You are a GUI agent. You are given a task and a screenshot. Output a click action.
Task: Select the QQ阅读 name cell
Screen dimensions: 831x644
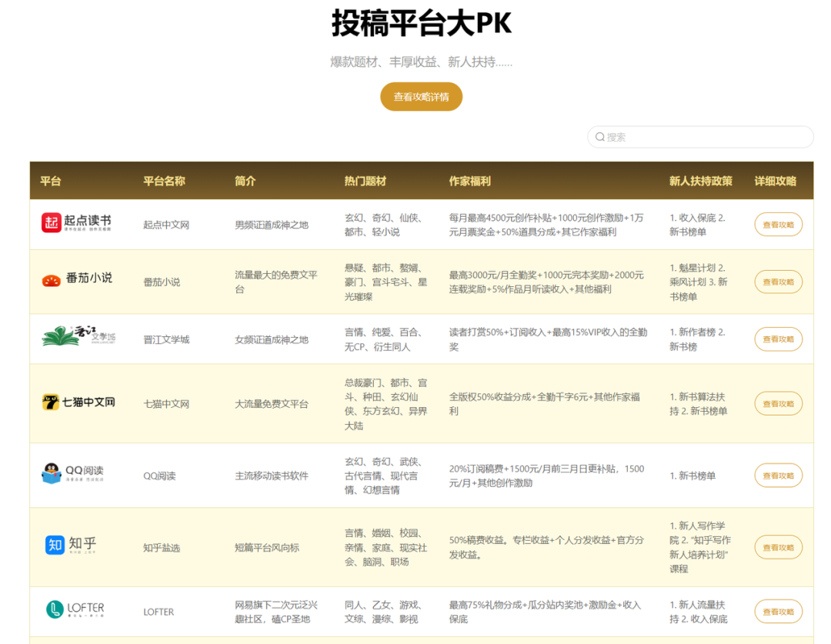coord(159,476)
